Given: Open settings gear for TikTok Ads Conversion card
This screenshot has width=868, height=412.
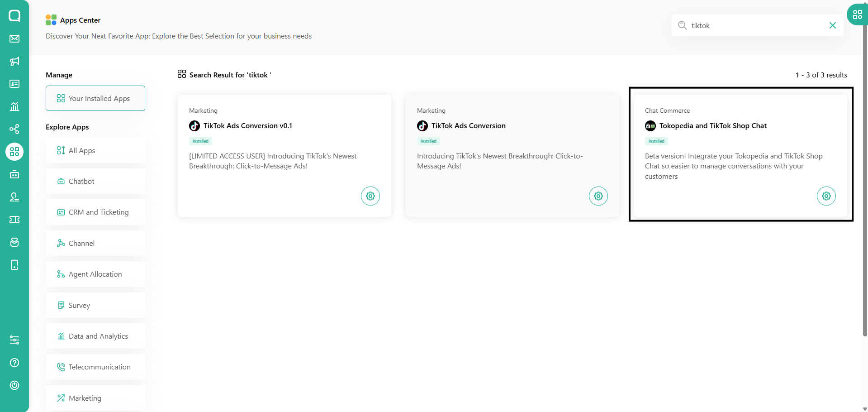Looking at the screenshot, I should coord(598,196).
